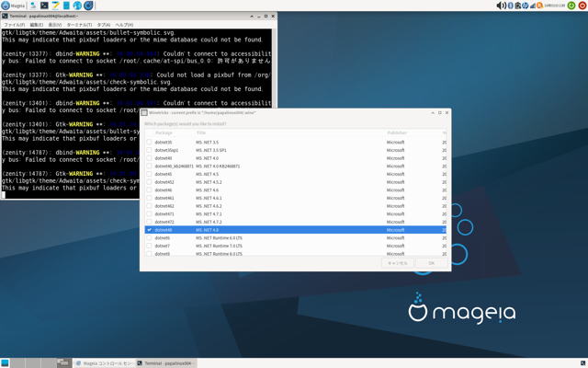Open the Mageia application menu

(14, 6)
